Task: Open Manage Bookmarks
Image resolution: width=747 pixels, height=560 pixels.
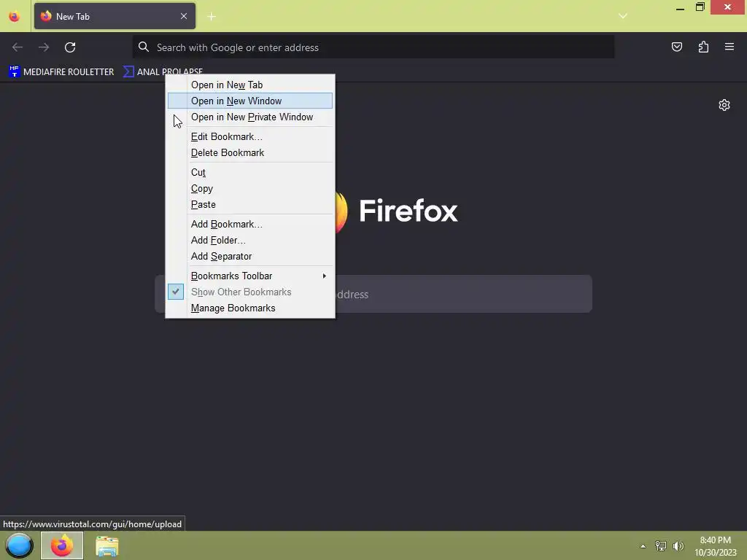Action: coord(250,308)
